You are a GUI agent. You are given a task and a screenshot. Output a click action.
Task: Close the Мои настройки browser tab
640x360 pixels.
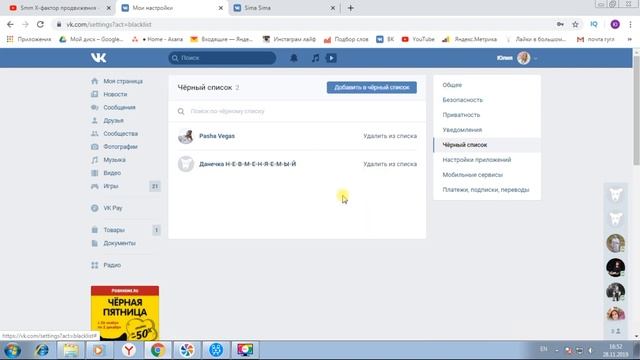pyautogui.click(x=221, y=8)
